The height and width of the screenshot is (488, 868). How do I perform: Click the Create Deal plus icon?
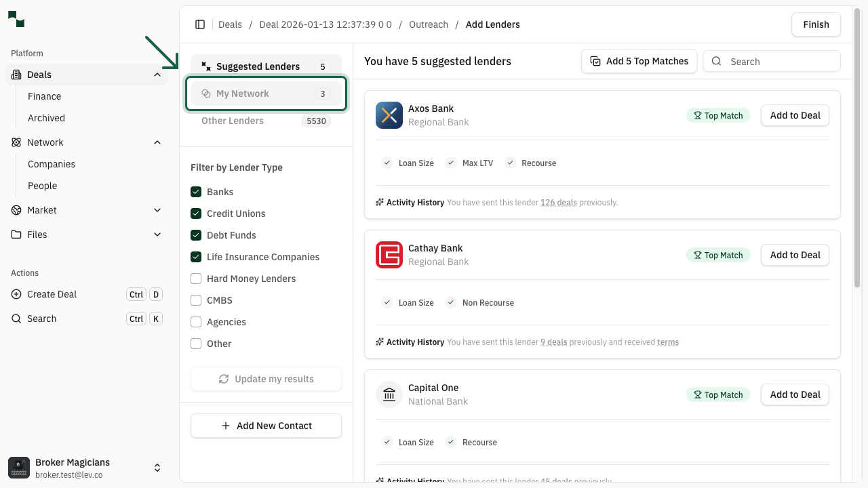point(15,294)
